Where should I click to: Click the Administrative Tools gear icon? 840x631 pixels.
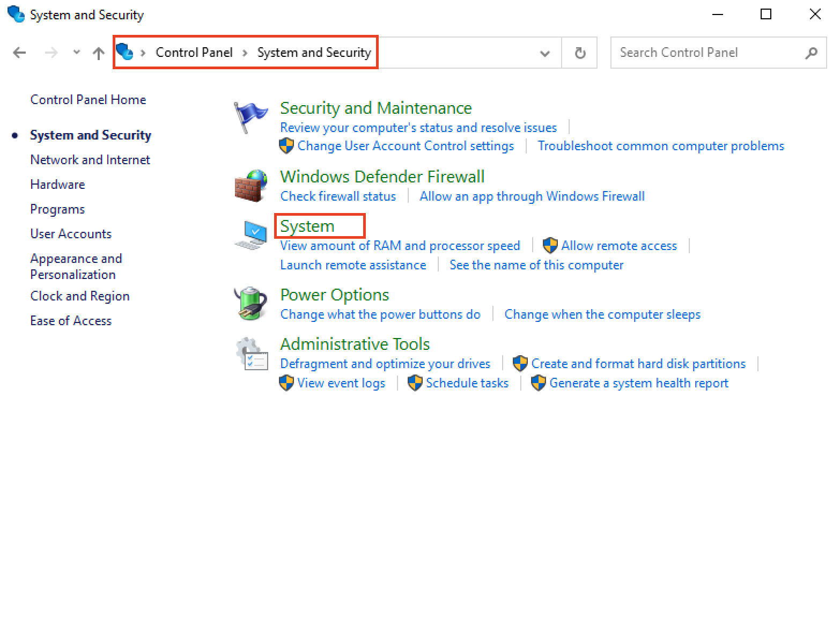click(x=252, y=353)
